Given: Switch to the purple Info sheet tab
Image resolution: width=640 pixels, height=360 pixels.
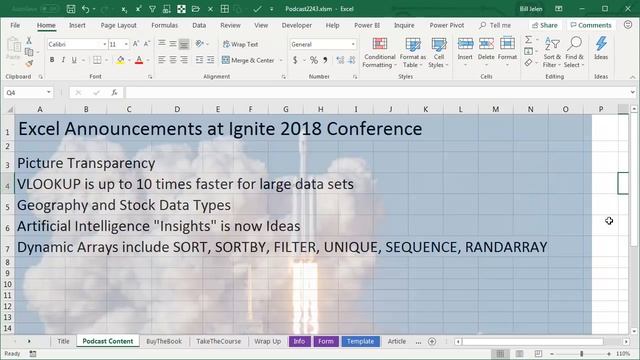Looking at the screenshot, I should click(299, 341).
